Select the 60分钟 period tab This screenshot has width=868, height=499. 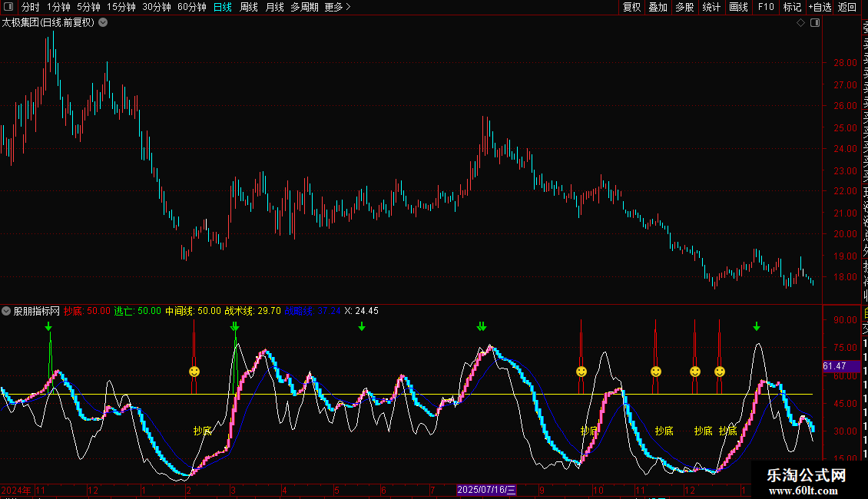[x=191, y=7]
